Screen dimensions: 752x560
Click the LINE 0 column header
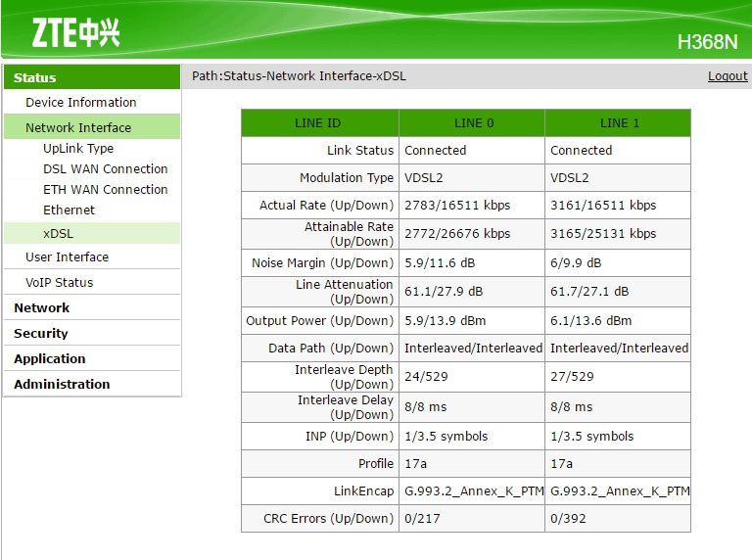pyautogui.click(x=472, y=123)
